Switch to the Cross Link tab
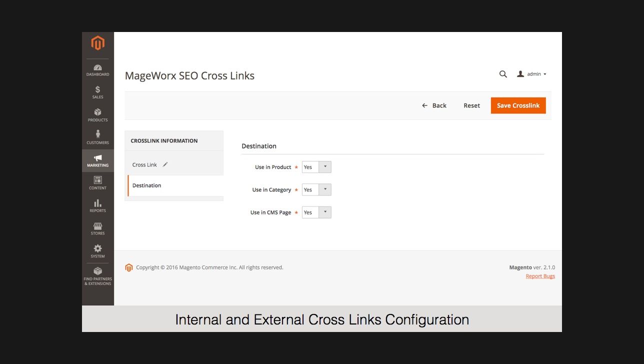The image size is (644, 364). point(144,164)
